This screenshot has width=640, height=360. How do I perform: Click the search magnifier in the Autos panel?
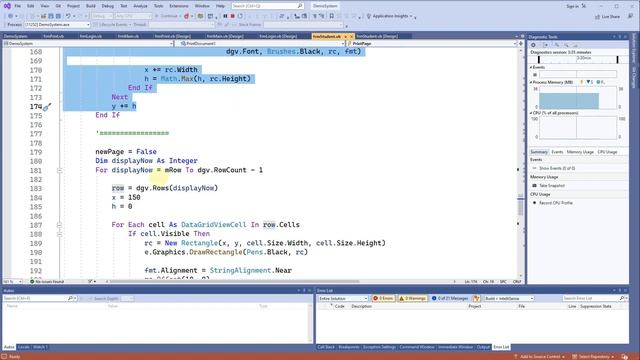[70, 298]
